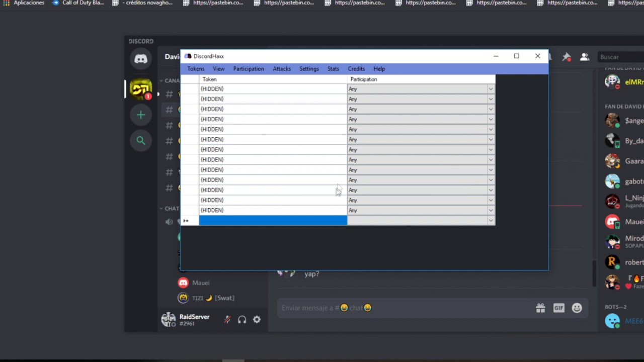
Task: Open the Stats menu
Action: coord(333,69)
